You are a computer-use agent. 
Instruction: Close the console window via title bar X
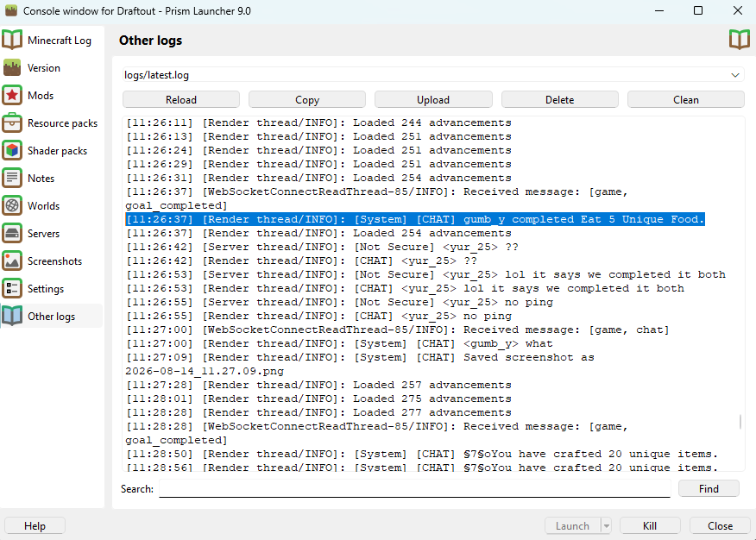(x=737, y=10)
